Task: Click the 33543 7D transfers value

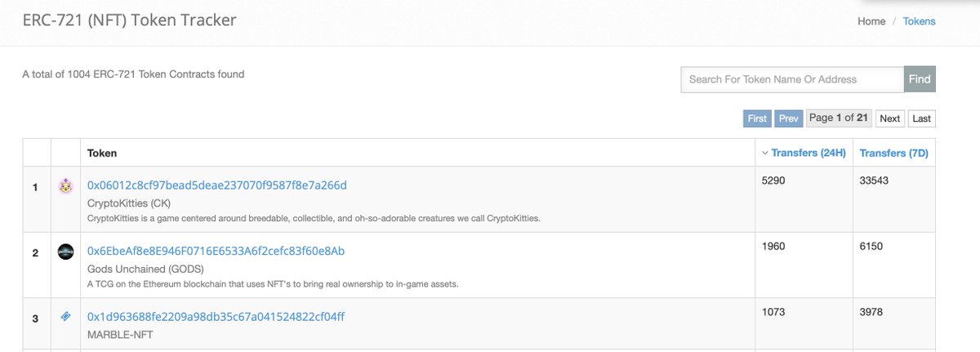Action: coord(875,180)
